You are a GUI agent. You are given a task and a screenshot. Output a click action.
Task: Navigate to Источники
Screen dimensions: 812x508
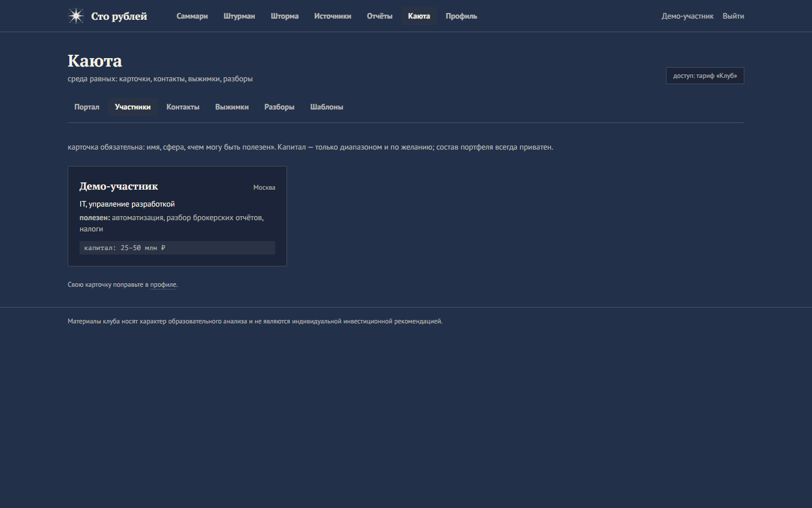point(333,16)
